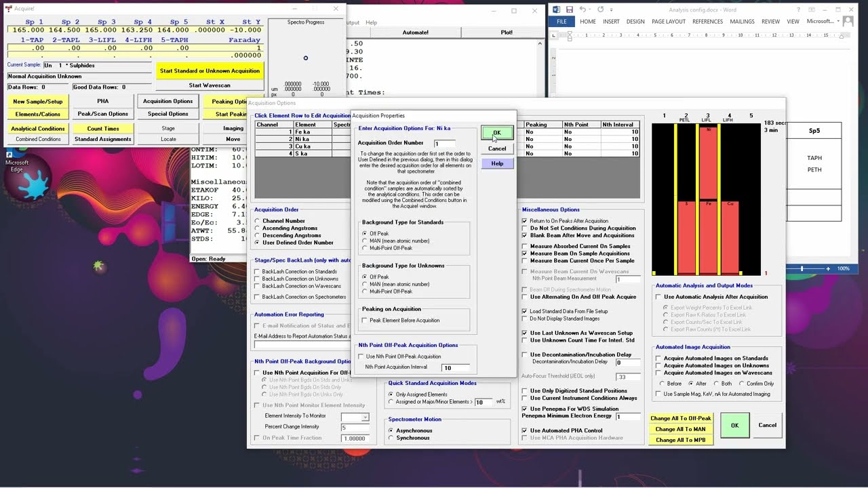Click the Nth Point Acquisition Interval field
868x488 pixels.
[456, 367]
